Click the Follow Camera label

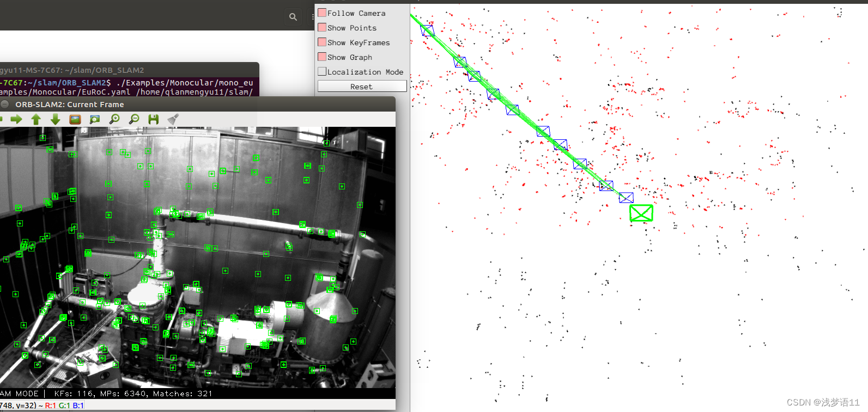pyautogui.click(x=356, y=13)
